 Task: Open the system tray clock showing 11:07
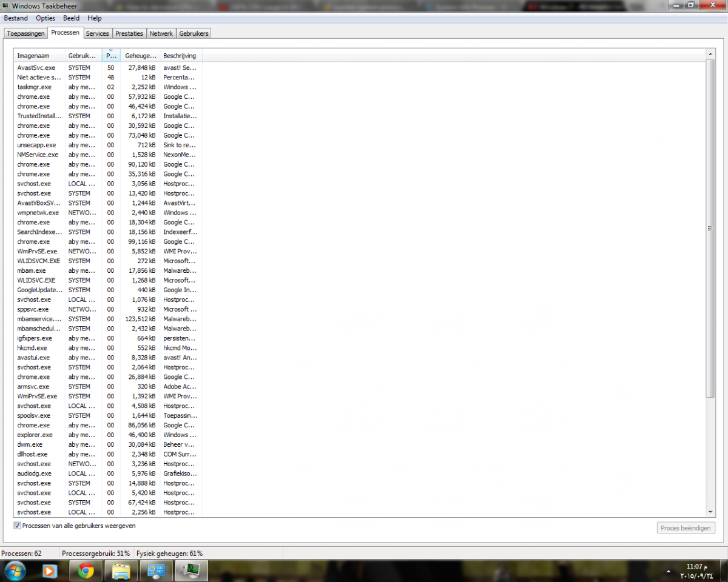[698, 570]
